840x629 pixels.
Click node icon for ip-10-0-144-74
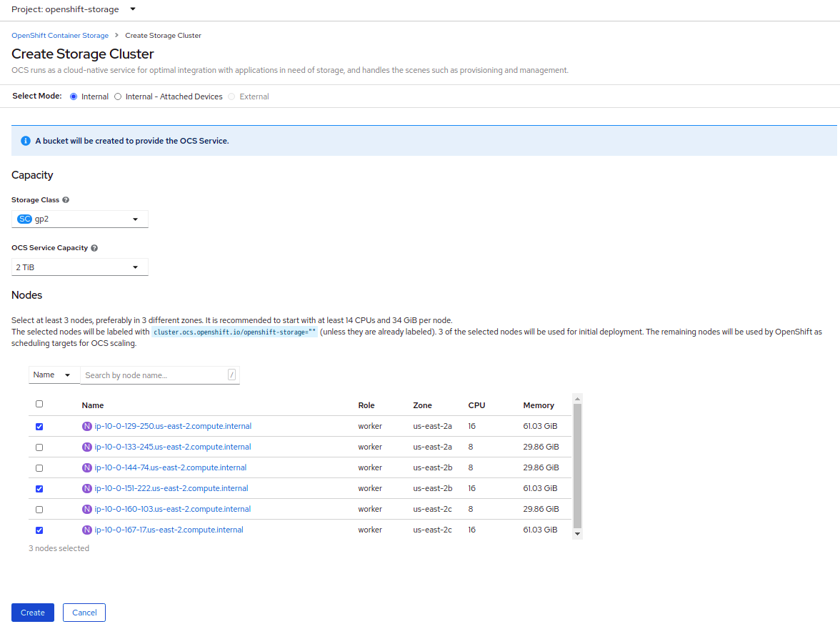(87, 467)
